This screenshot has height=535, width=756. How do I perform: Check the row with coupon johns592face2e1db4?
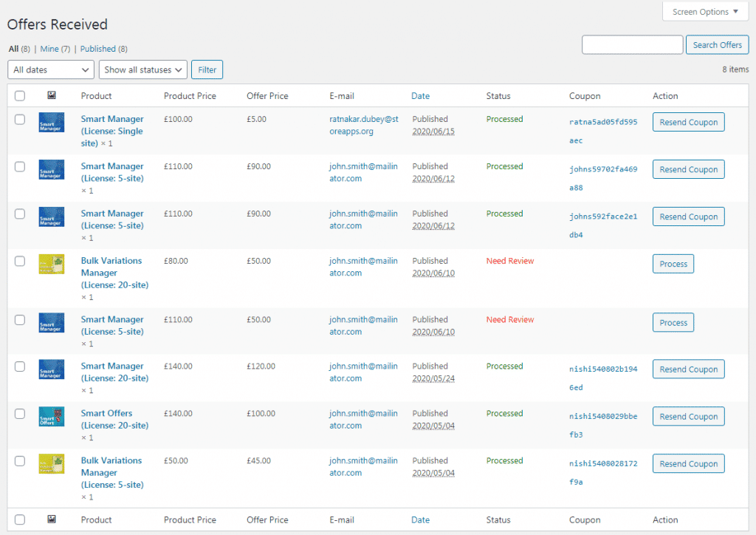(x=20, y=214)
